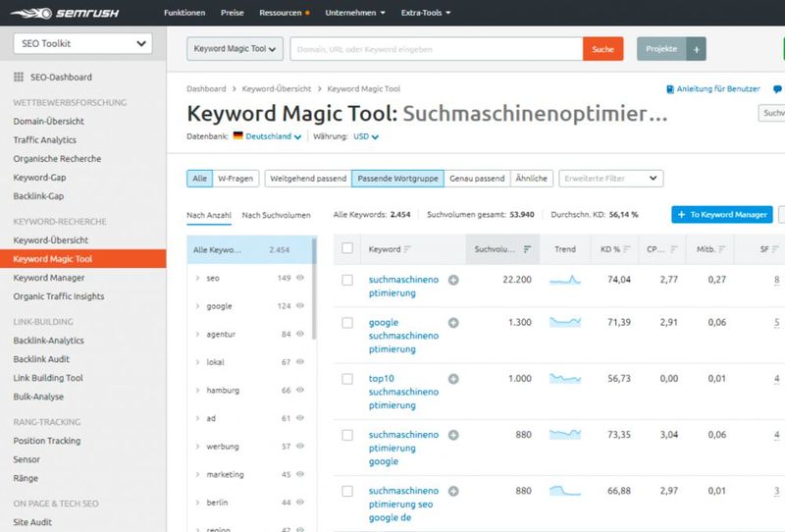785x532 pixels.
Task: Sort by Suchvolumen column icon
Action: (x=527, y=249)
